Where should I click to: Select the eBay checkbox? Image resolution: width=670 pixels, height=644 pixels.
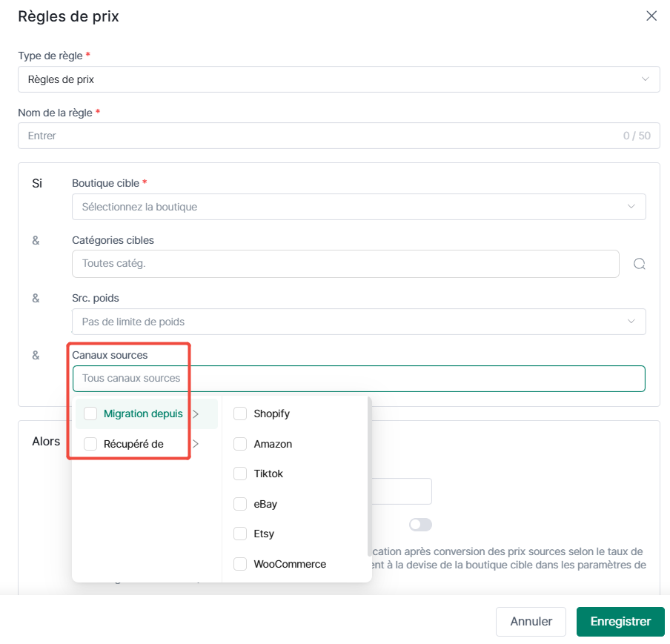coord(240,504)
